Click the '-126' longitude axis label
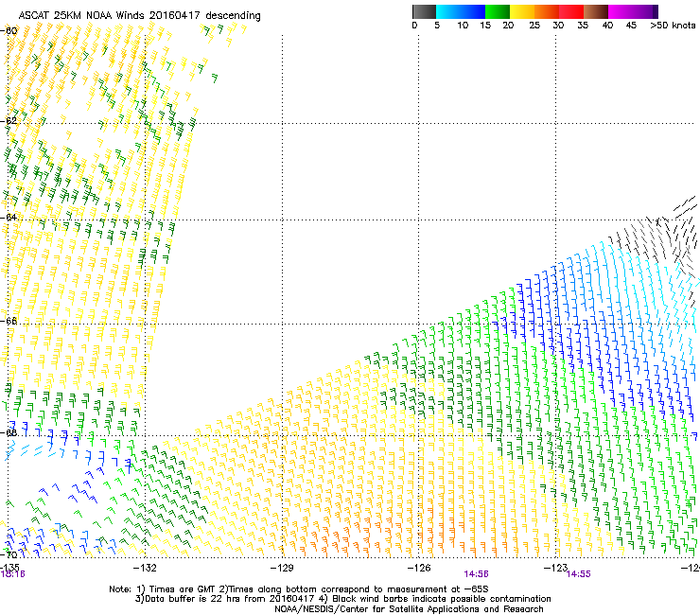 pyautogui.click(x=419, y=568)
